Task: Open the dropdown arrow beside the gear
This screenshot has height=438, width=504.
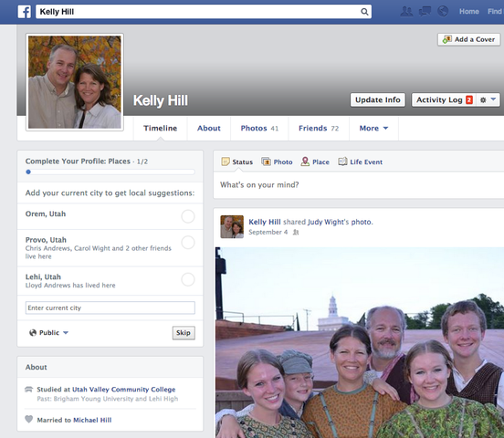Action: coord(493,99)
